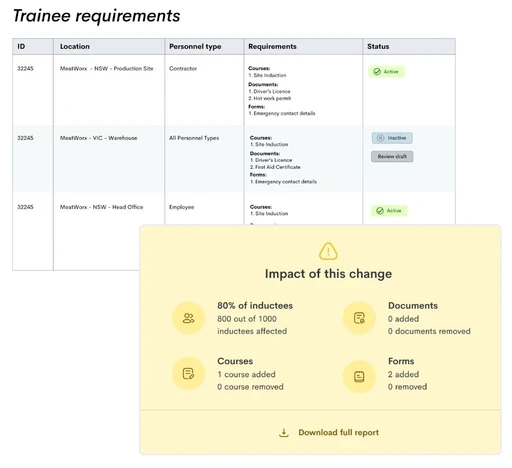512x468 pixels.
Task: Click ID 32245 in Warehouse row
Action: pyautogui.click(x=25, y=138)
